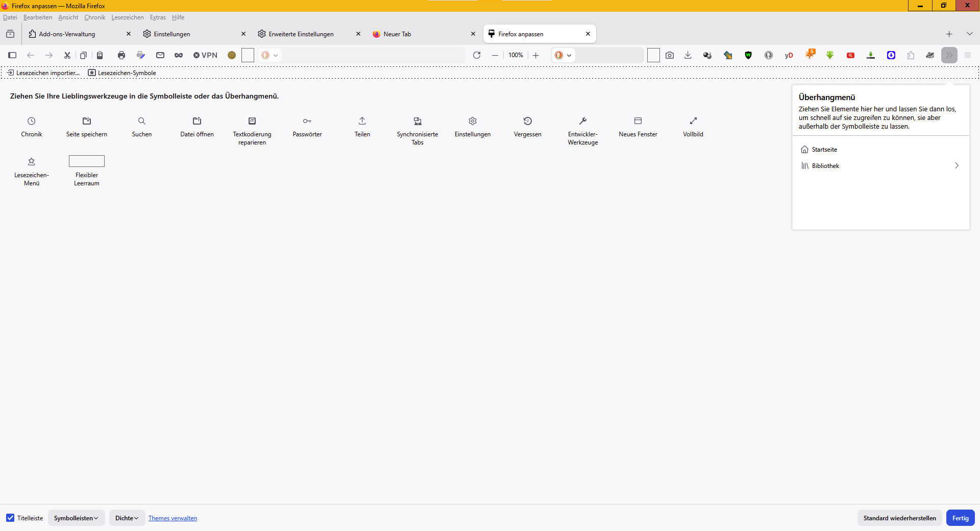The height and width of the screenshot is (531, 980).
Task: Click the email link envelope icon
Action: click(x=160, y=55)
